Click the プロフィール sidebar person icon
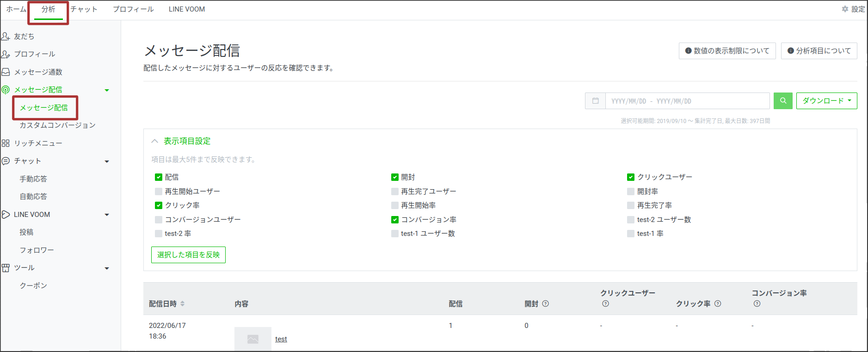The width and height of the screenshot is (868, 352). pos(6,54)
